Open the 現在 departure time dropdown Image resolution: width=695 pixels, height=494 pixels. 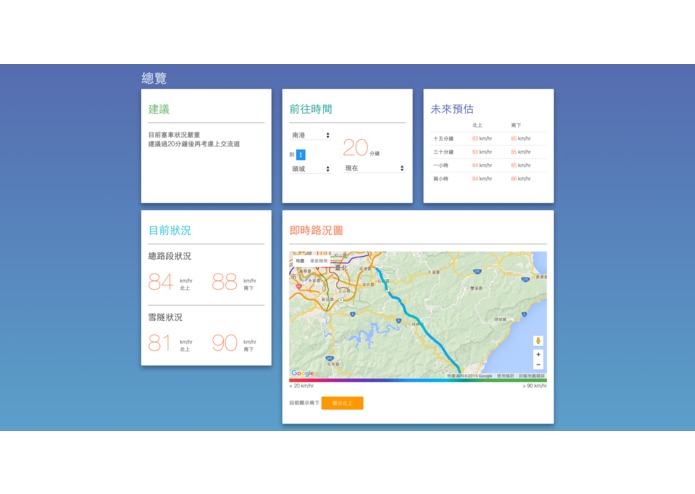pyautogui.click(x=374, y=168)
